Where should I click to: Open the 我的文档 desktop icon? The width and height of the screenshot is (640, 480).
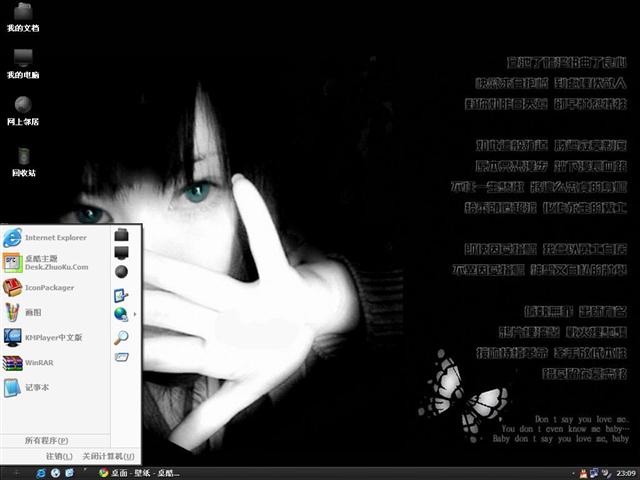click(23, 18)
